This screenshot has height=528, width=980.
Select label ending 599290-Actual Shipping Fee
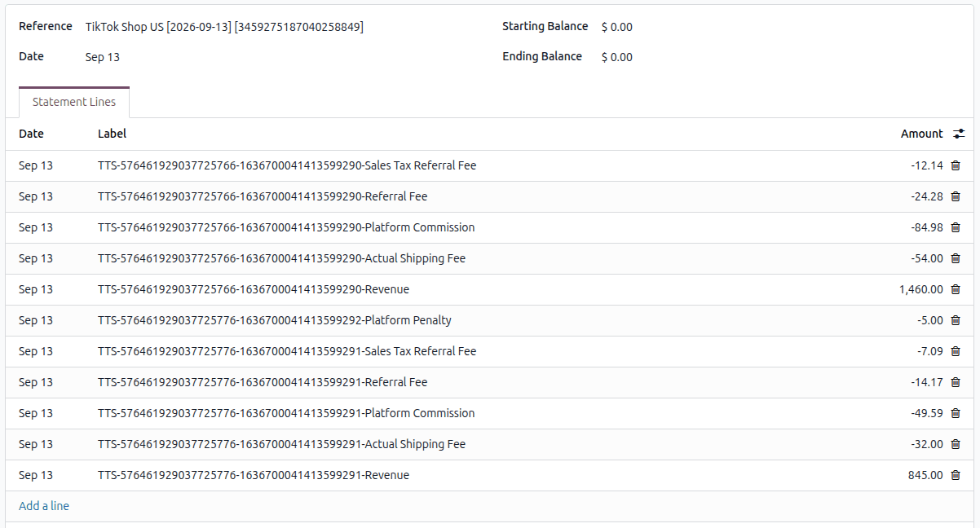tap(282, 258)
